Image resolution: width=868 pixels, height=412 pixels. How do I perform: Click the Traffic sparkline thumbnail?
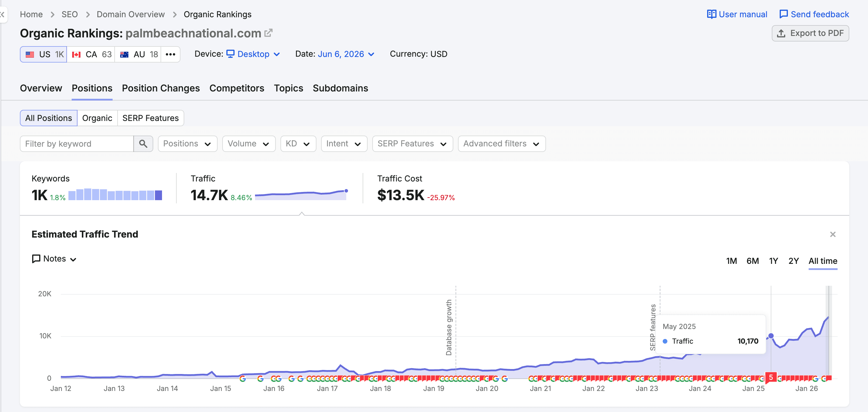[x=301, y=195]
